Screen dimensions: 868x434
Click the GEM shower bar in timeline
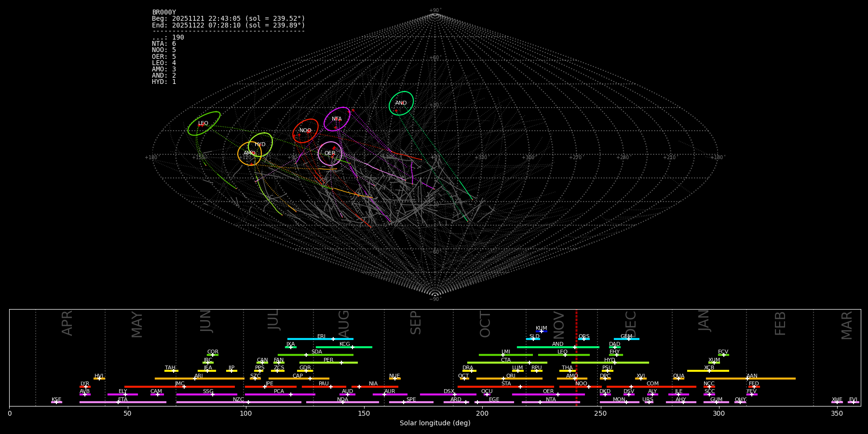[626, 339]
